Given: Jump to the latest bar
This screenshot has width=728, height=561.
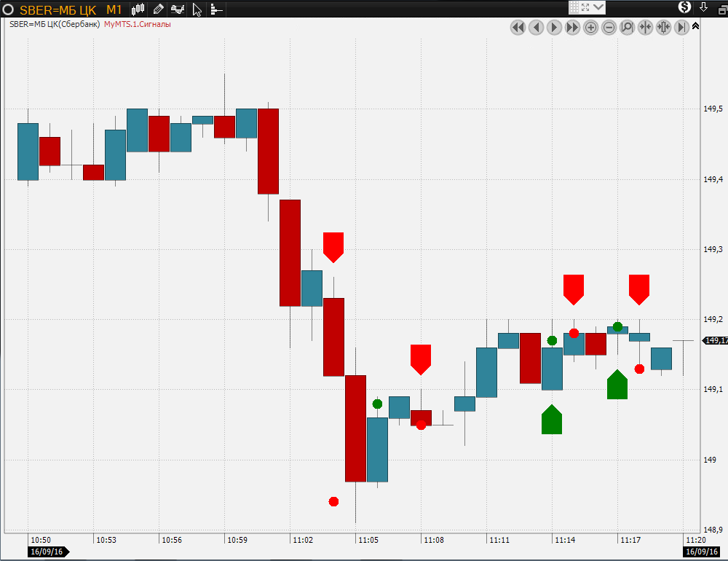Looking at the screenshot, I should pyautogui.click(x=681, y=28).
